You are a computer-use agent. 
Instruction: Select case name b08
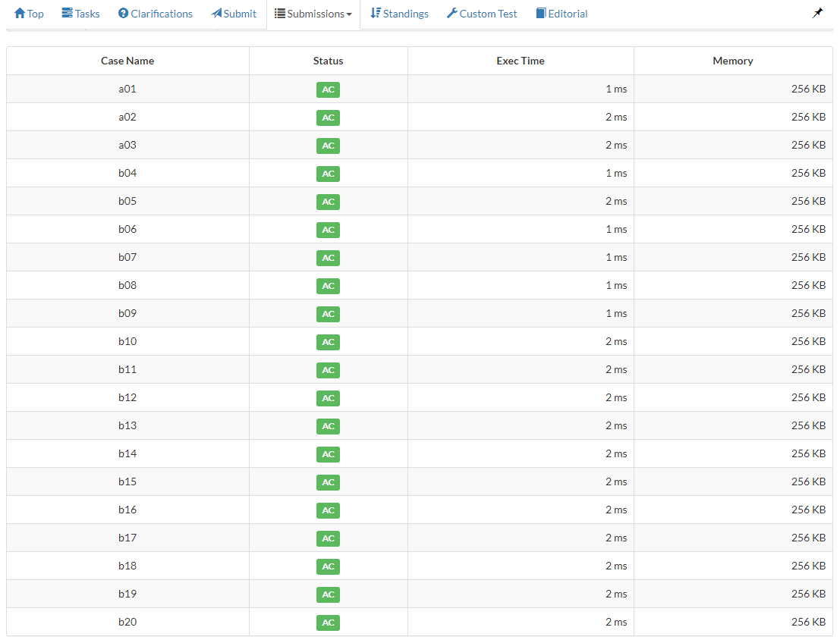127,285
